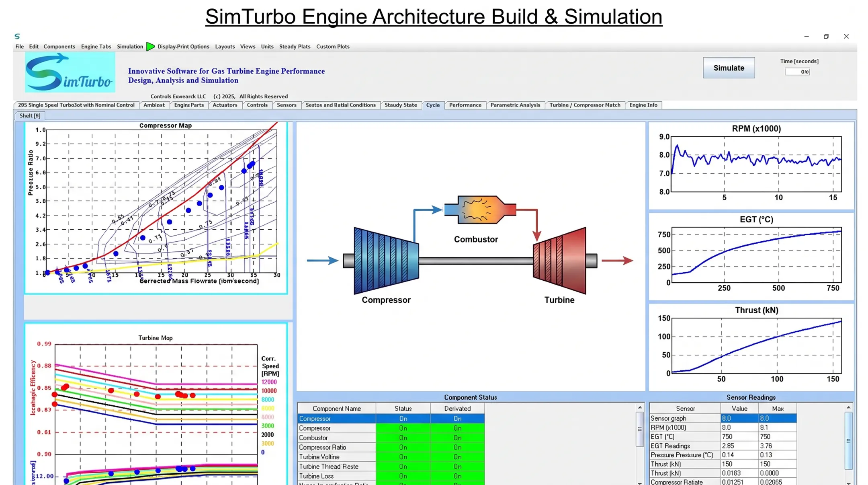Switch to the Cycle tab

point(433,105)
